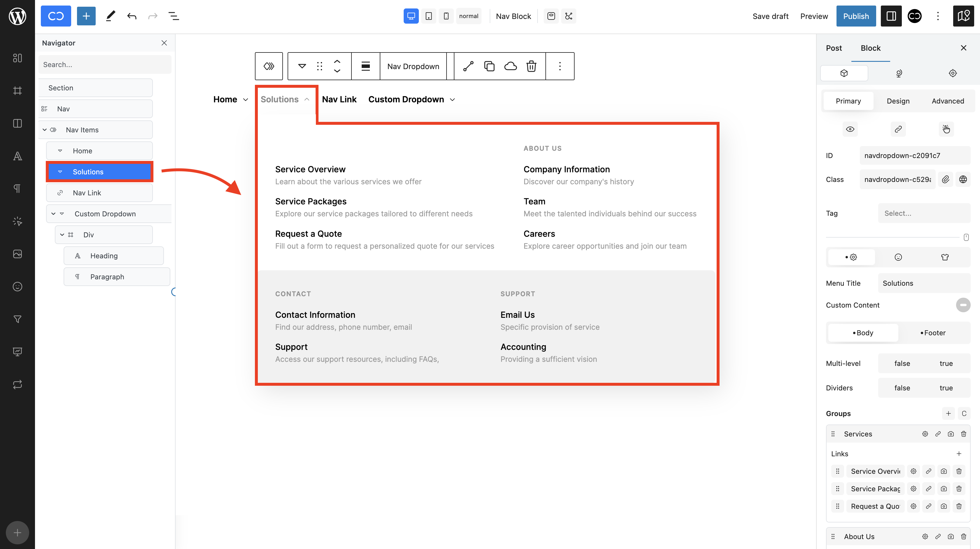Click the trash delete icon in block toolbar
Screen dimensions: 980x549
[x=531, y=66]
